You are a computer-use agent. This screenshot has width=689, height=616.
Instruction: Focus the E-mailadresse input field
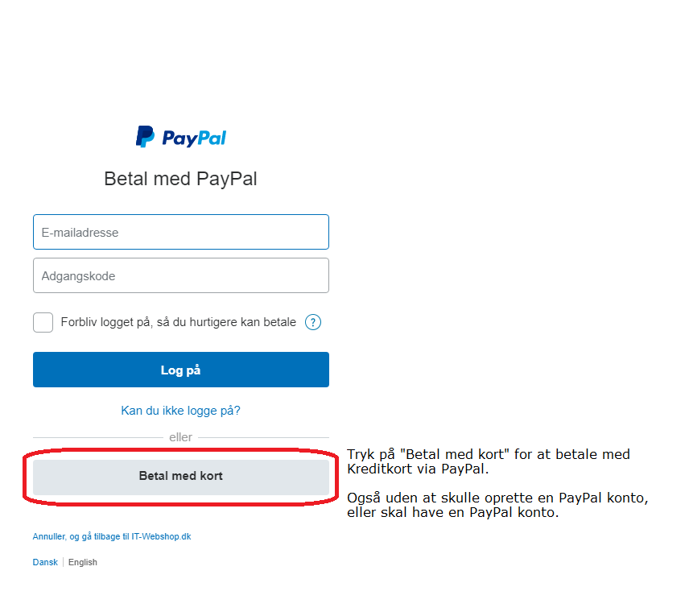coord(181,232)
